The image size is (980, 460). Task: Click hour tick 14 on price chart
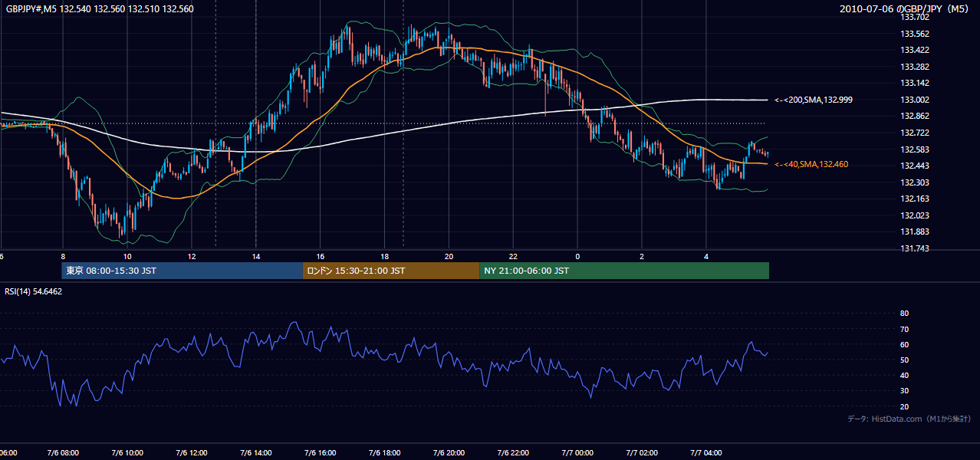(256, 257)
